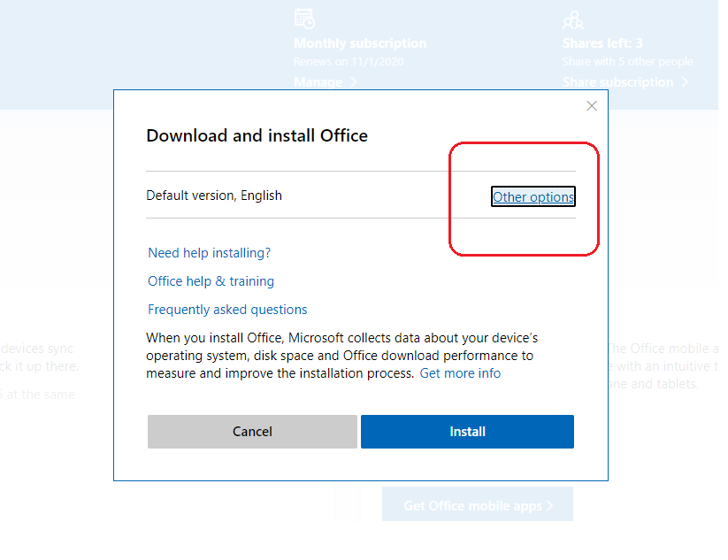Click Manage subscription link in background page
Image resolution: width=728 pixels, height=560 pixels.
(x=325, y=82)
